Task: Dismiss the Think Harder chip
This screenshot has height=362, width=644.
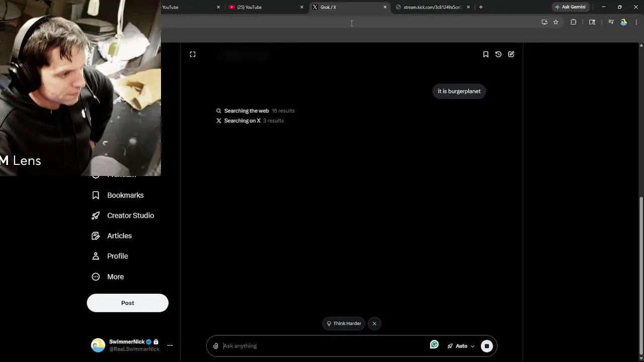Action: pyautogui.click(x=374, y=323)
